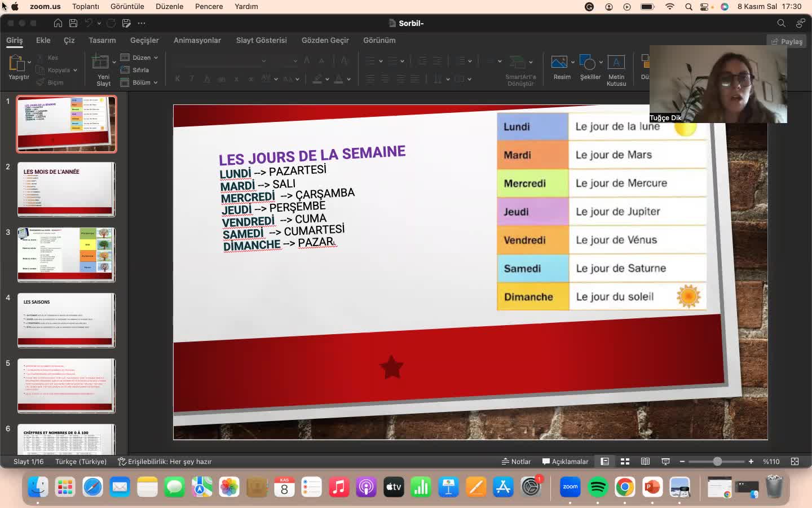Switch to Reading view button
Viewport: 812px width, 508px height.
point(645,462)
